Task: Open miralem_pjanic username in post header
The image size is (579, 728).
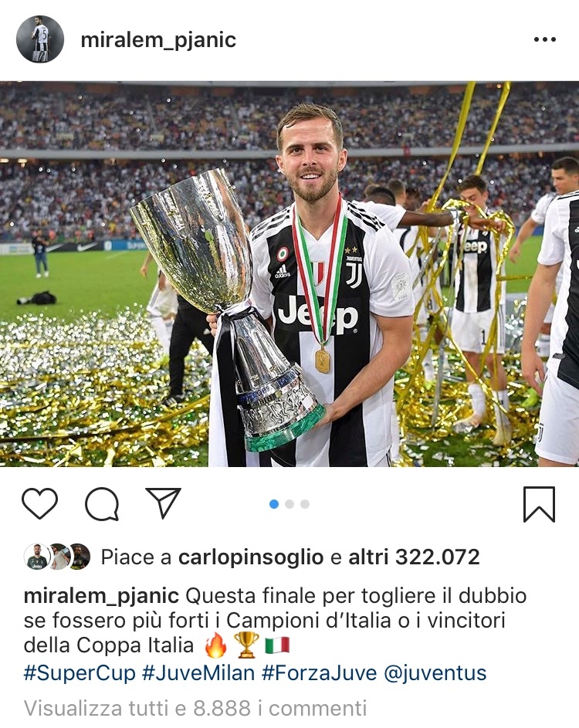Action: pyautogui.click(x=158, y=40)
